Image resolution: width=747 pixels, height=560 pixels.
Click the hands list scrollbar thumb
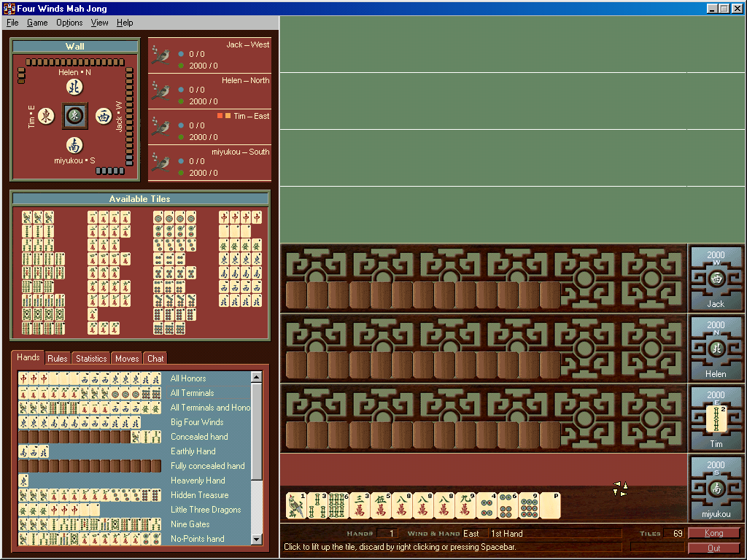coord(256,431)
